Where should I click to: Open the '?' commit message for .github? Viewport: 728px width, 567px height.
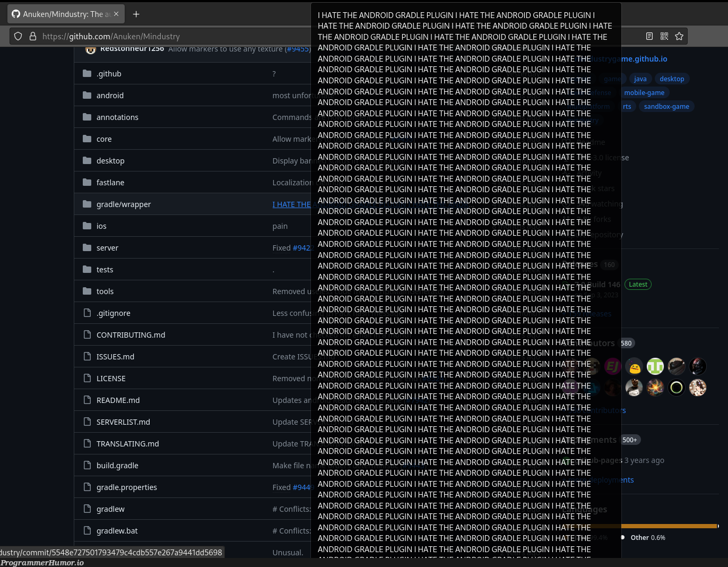[274, 74]
